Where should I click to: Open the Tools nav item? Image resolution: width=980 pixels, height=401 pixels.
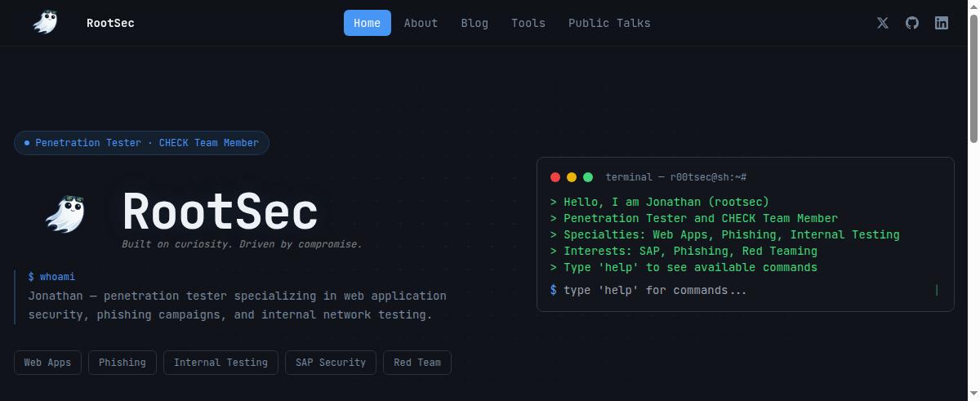point(528,23)
